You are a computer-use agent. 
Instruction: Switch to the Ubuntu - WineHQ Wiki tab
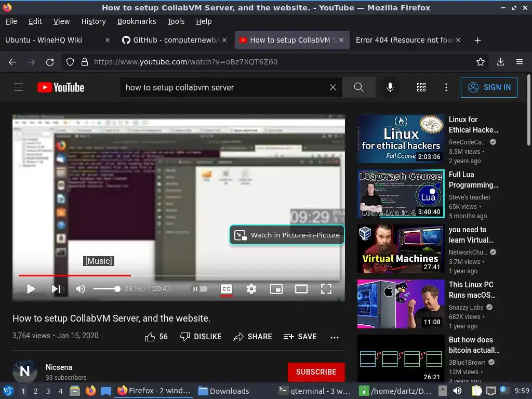pyautogui.click(x=44, y=40)
